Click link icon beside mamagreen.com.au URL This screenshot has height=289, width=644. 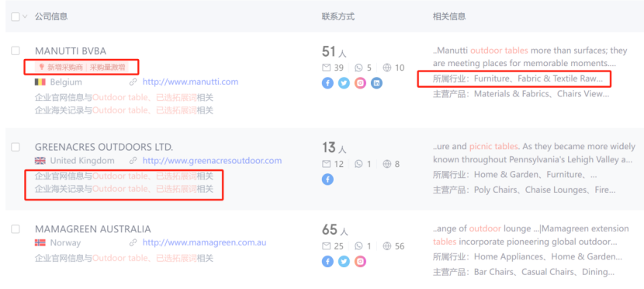pyautogui.click(x=133, y=242)
